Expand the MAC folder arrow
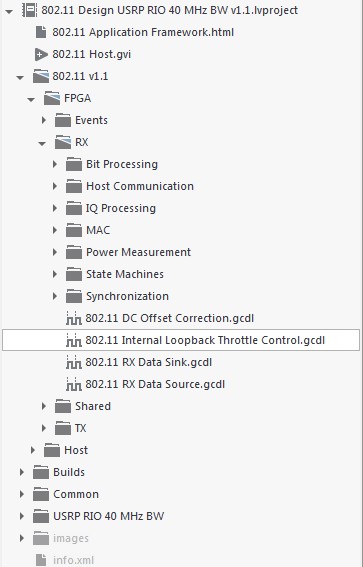Viewport: 363px width, 567px height. [55, 230]
